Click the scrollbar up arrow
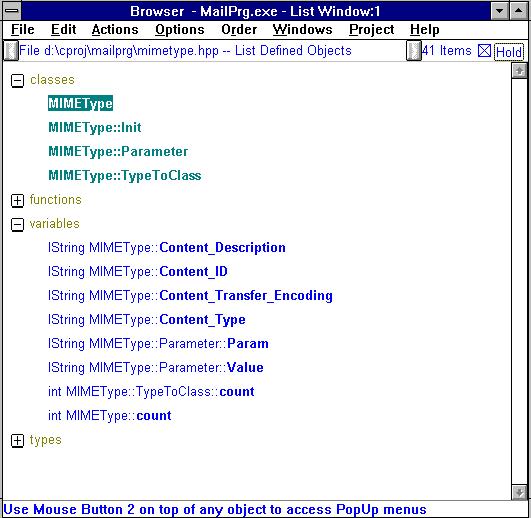 coord(519,71)
